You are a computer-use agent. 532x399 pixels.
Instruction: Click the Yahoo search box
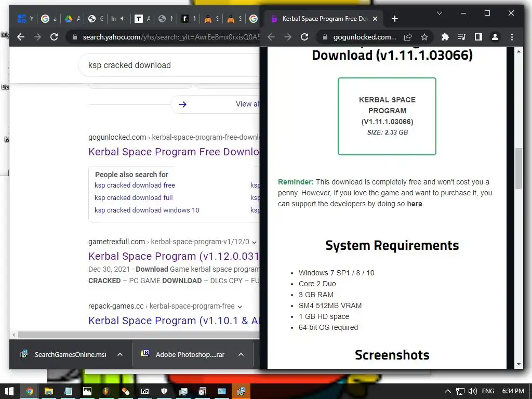(170, 65)
